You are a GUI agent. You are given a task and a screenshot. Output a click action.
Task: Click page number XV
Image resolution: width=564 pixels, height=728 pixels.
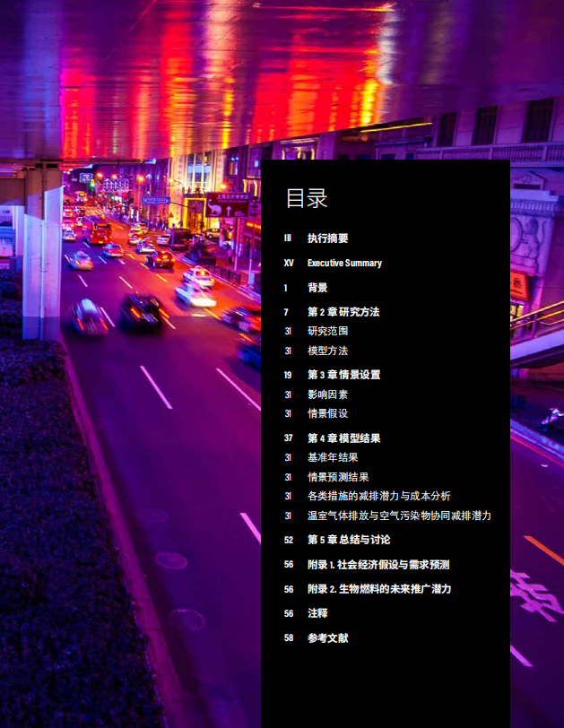(x=289, y=264)
